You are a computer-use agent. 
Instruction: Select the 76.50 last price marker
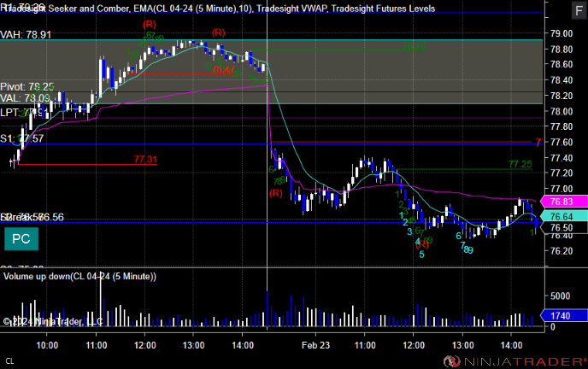click(x=564, y=227)
